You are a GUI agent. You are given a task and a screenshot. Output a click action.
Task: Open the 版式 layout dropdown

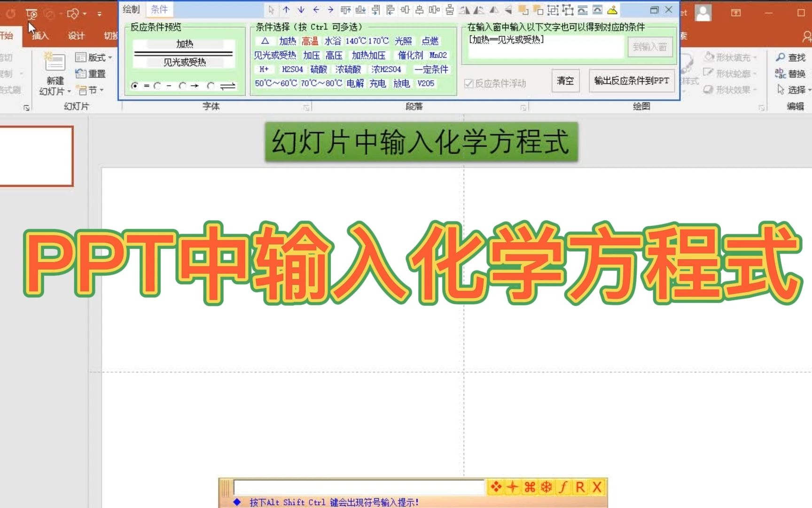(x=94, y=57)
